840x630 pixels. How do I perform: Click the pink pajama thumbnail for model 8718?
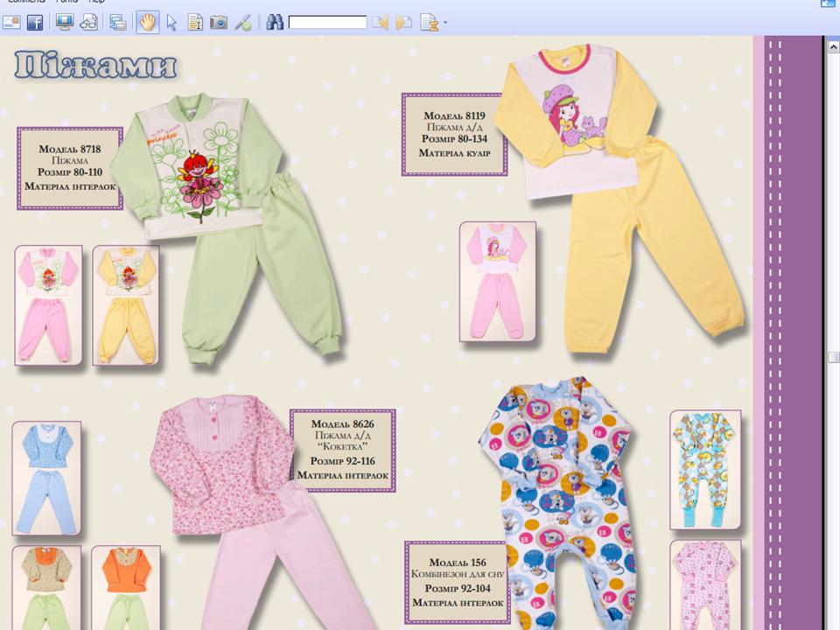[x=48, y=304]
